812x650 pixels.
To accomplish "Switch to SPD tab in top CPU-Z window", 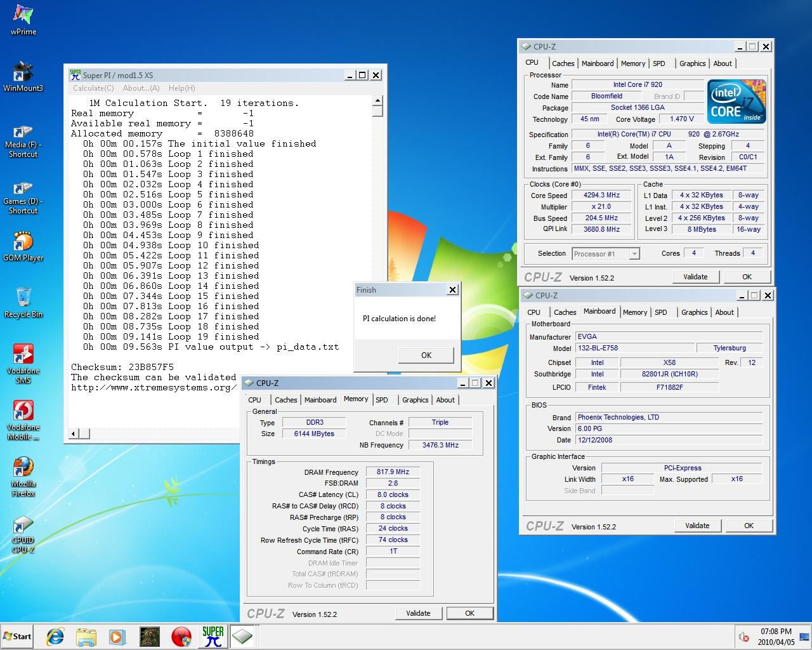I will (x=659, y=63).
